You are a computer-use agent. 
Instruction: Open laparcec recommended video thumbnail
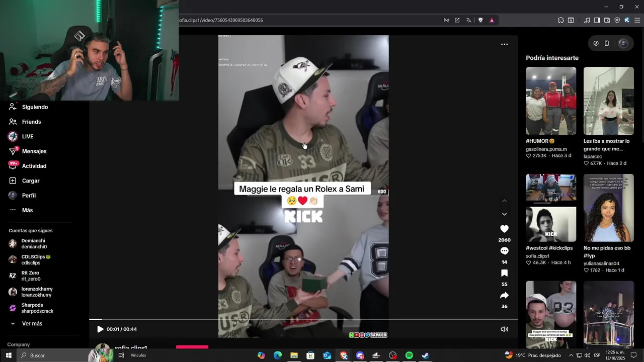tap(609, 101)
